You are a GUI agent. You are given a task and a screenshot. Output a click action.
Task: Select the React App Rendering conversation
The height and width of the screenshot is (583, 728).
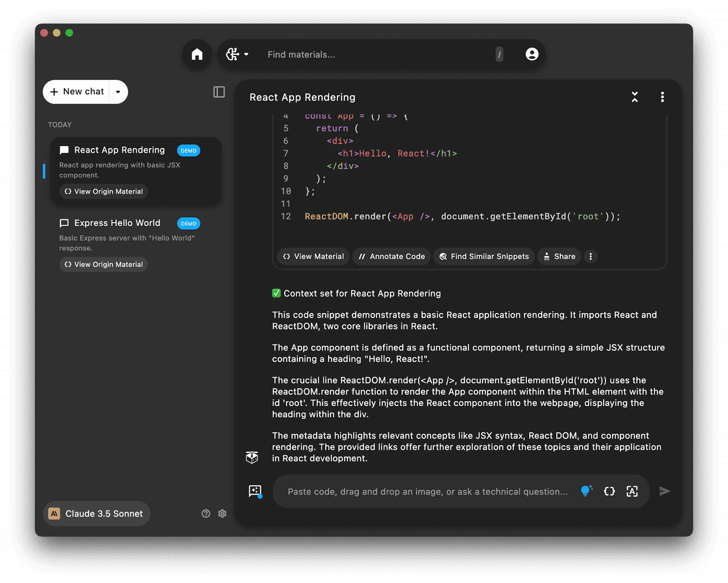[136, 171]
